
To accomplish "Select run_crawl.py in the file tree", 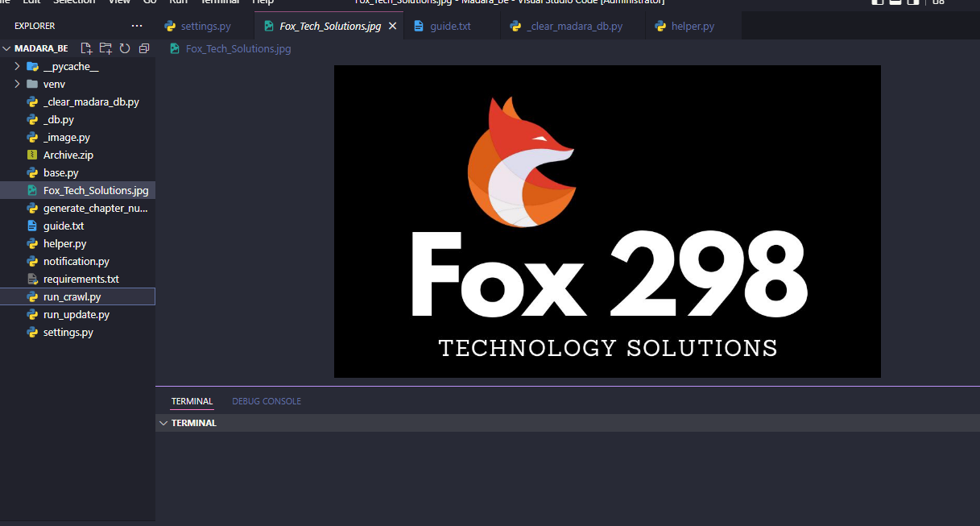I will click(x=77, y=296).
